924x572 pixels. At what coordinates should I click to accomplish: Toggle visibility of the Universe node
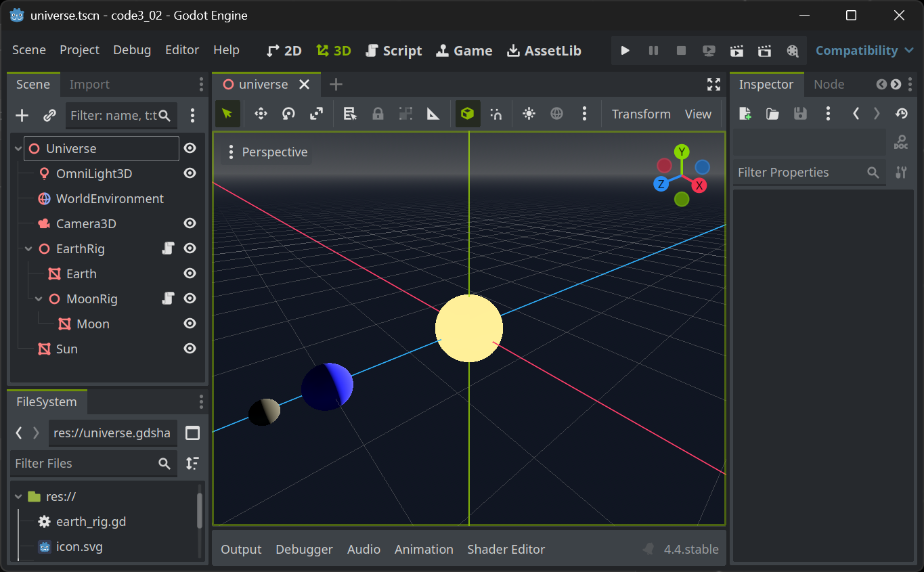(190, 148)
